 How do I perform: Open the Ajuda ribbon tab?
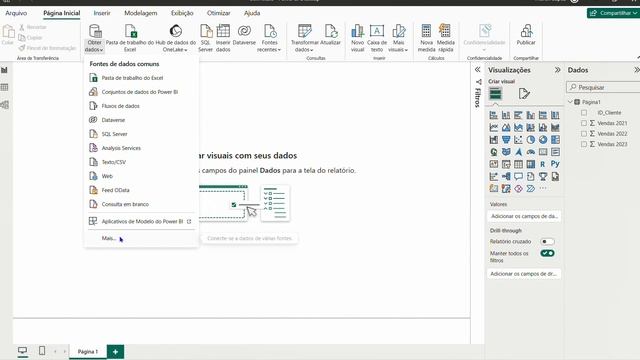point(252,13)
